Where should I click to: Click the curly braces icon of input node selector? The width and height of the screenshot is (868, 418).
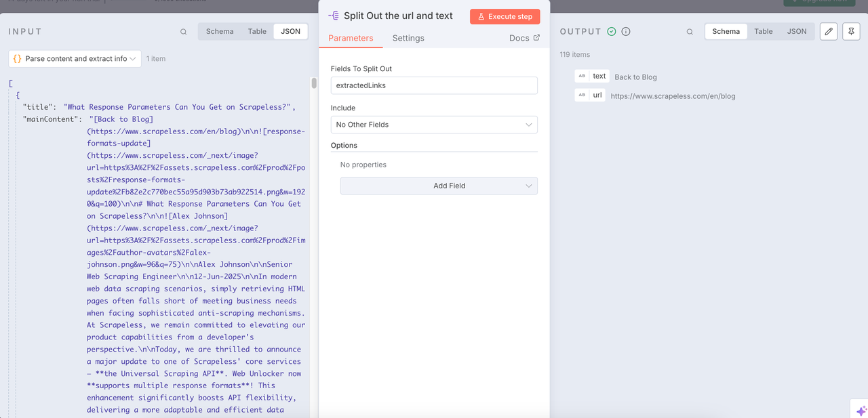(18, 59)
